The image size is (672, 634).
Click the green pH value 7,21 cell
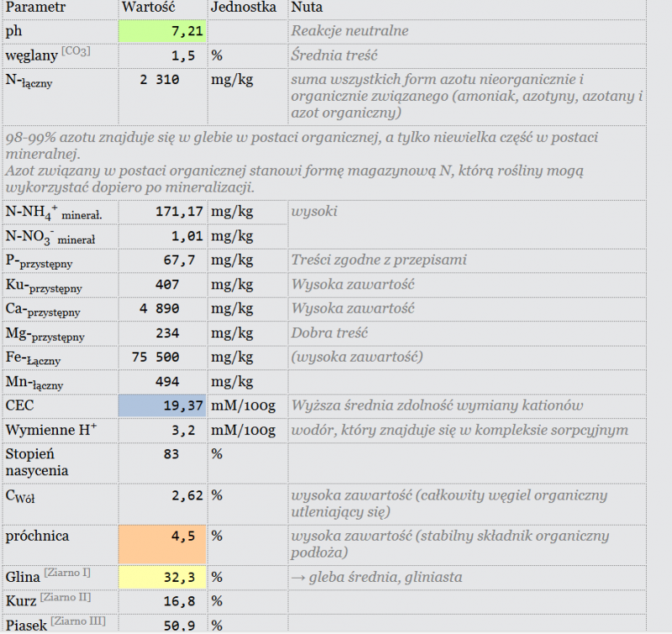162,31
